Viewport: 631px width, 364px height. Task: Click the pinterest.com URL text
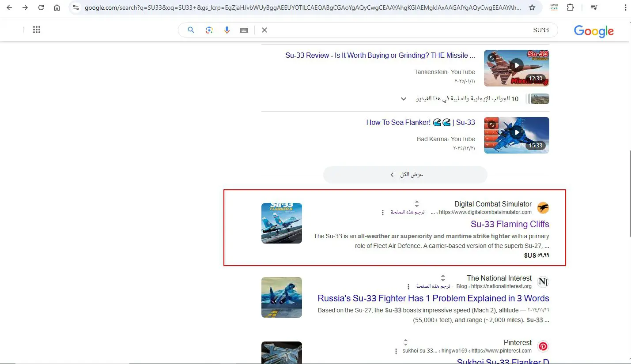(x=502, y=351)
